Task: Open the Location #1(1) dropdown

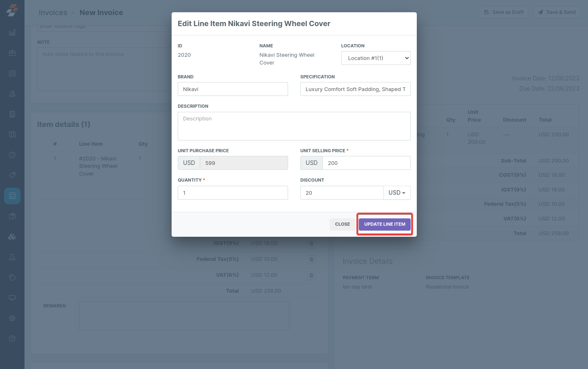Action: pyautogui.click(x=376, y=58)
